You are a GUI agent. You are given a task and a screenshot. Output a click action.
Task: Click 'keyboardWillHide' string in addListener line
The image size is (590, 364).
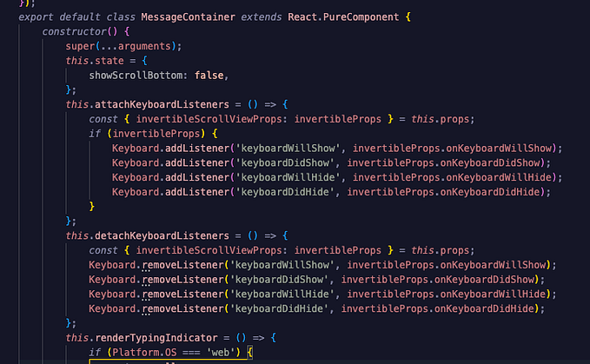(x=288, y=177)
